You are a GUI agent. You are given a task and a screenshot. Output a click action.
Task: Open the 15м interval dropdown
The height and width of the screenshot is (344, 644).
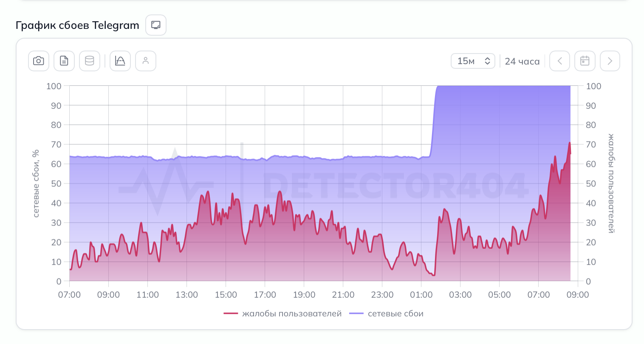[473, 61]
